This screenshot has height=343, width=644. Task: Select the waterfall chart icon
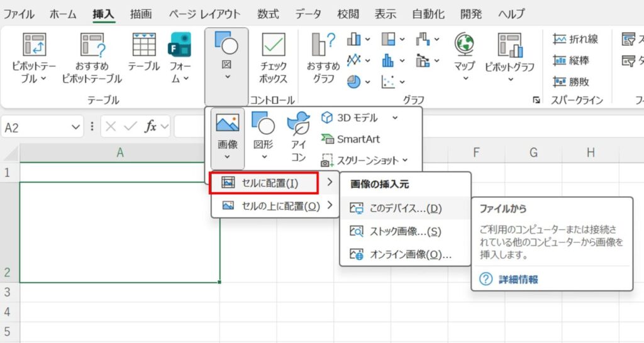coord(423,39)
